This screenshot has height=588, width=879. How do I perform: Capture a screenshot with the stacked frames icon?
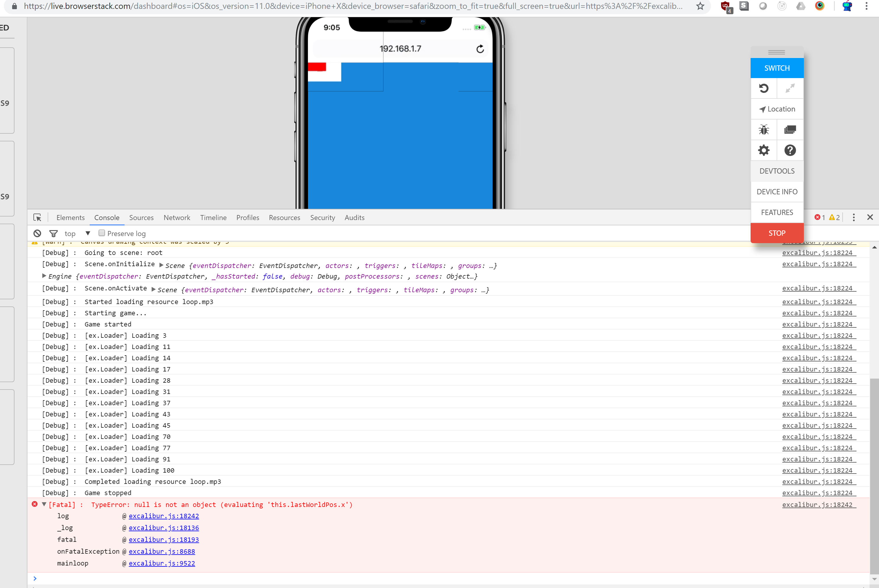[790, 129]
